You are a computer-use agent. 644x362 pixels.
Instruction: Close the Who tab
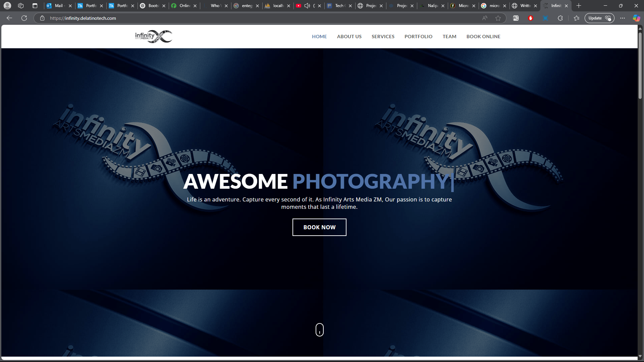coord(226,6)
